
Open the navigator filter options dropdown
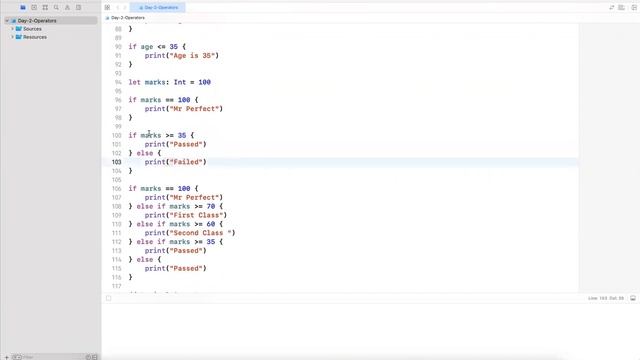point(17,357)
